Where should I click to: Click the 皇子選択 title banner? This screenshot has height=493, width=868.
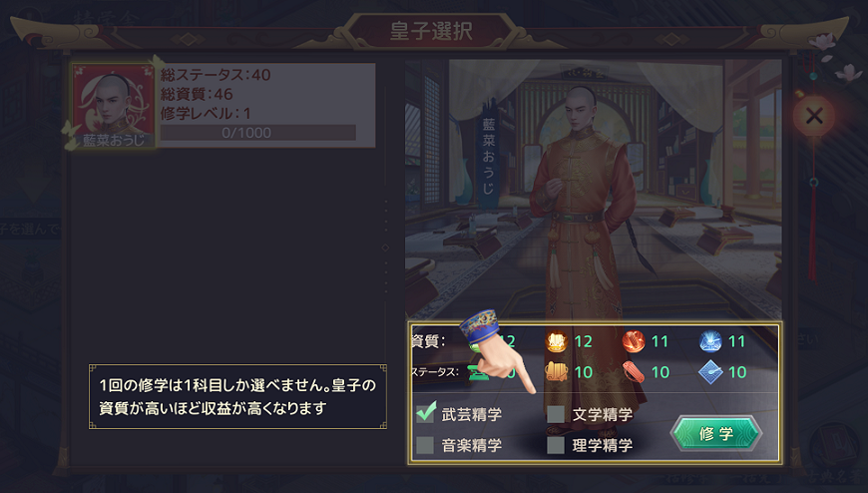(431, 31)
